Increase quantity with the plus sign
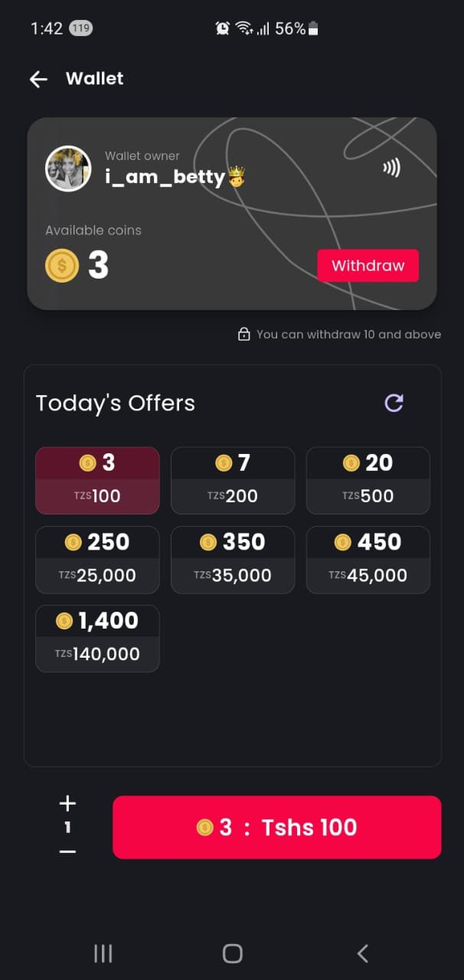This screenshot has height=980, width=464. (x=67, y=803)
